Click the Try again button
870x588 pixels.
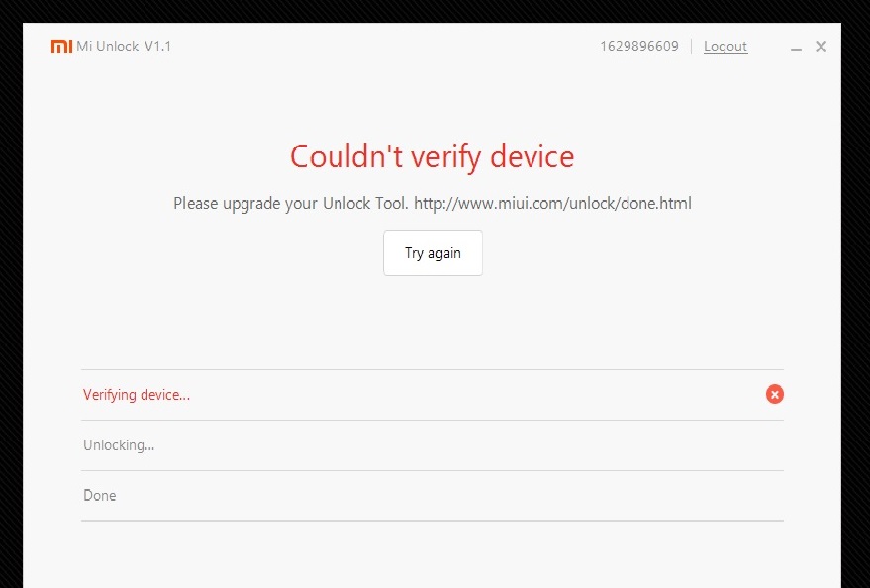click(433, 253)
